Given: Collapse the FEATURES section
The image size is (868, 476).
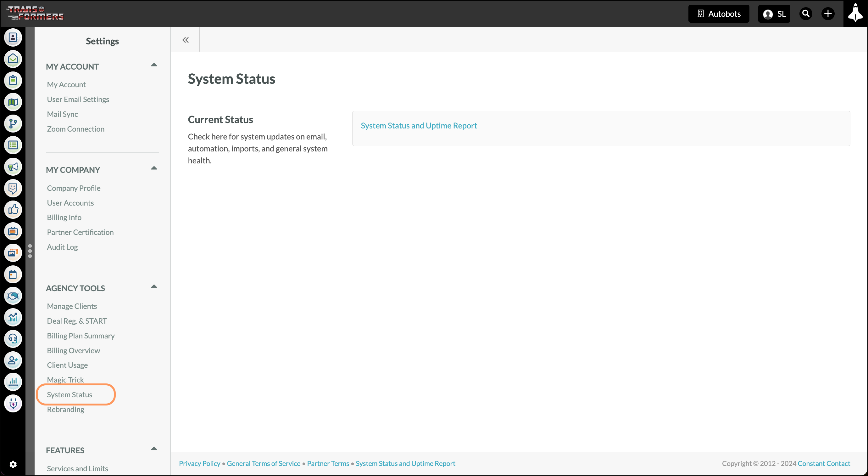Looking at the screenshot, I should coord(154,449).
